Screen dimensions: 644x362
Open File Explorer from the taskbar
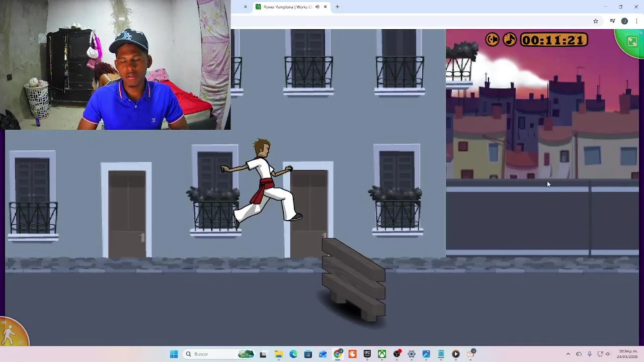click(279, 354)
